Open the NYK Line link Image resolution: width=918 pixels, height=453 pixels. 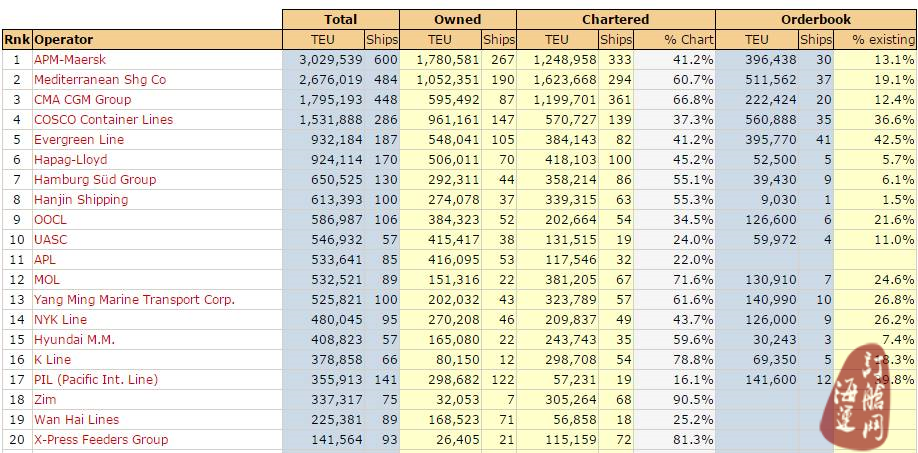point(60,319)
